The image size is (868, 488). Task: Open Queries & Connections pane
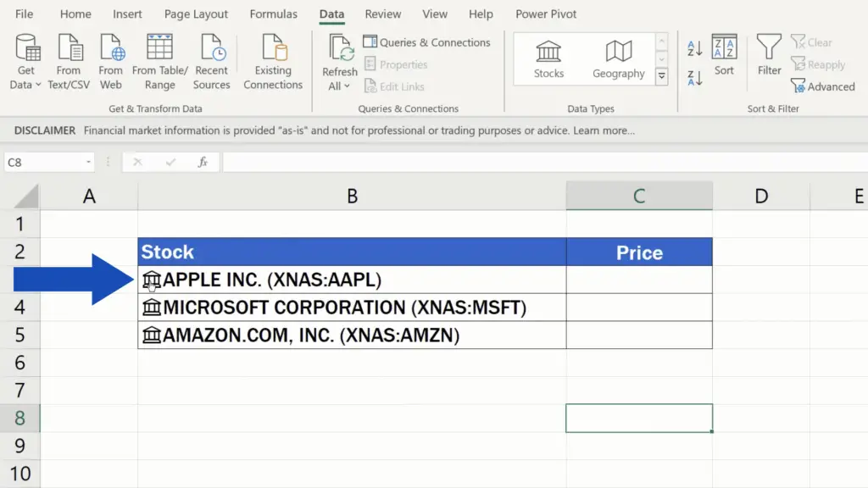(x=427, y=42)
